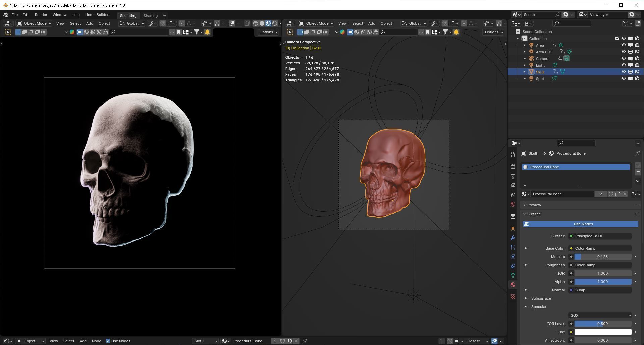Open the View Layer properties tab
This screenshot has width=644, height=345.
(513, 185)
